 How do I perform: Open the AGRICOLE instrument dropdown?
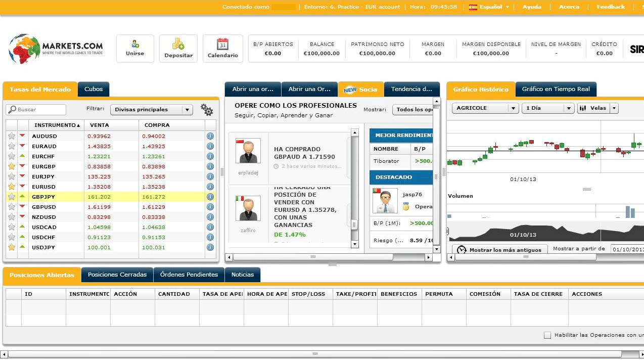click(x=485, y=108)
